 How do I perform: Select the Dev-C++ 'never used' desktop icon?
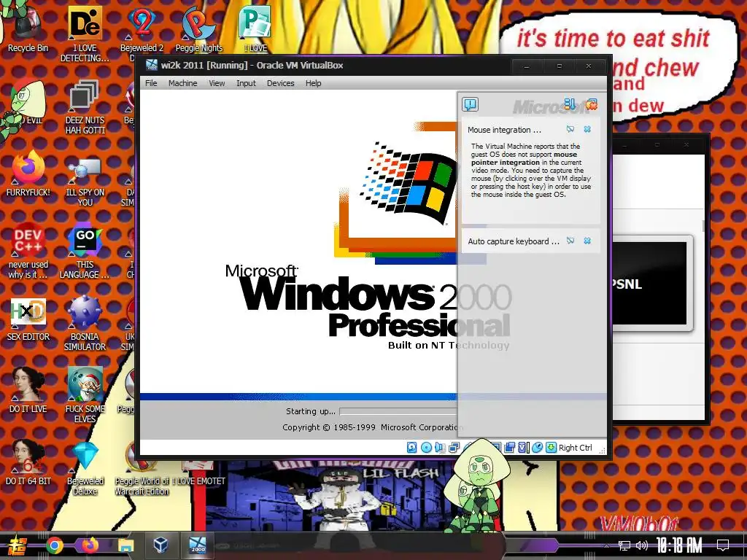point(28,252)
